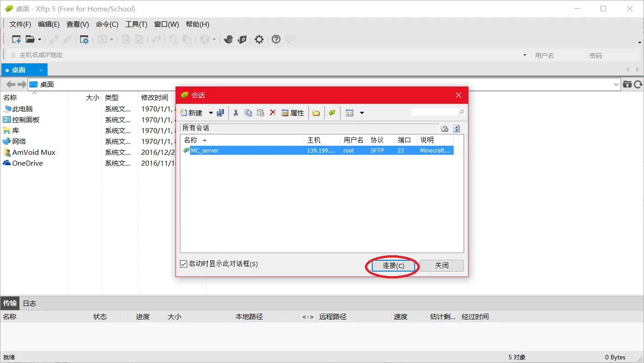The height and width of the screenshot is (363, 644).
Task: Click the view mode list icon in dialog
Action: coord(350,113)
